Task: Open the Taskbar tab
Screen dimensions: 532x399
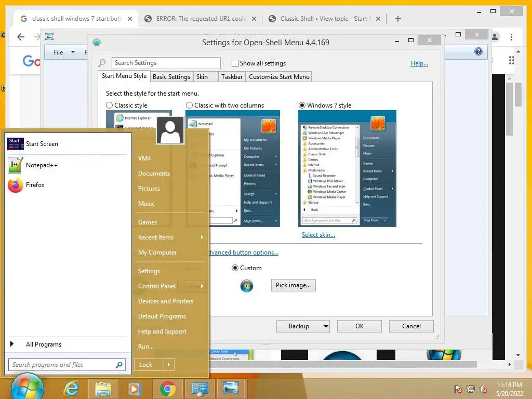Action: (232, 77)
